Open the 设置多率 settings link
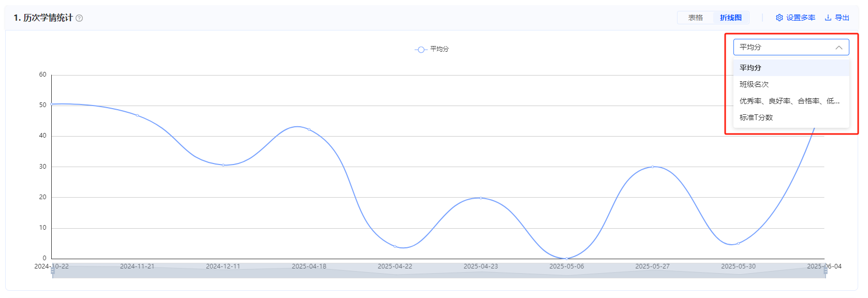 pos(796,18)
